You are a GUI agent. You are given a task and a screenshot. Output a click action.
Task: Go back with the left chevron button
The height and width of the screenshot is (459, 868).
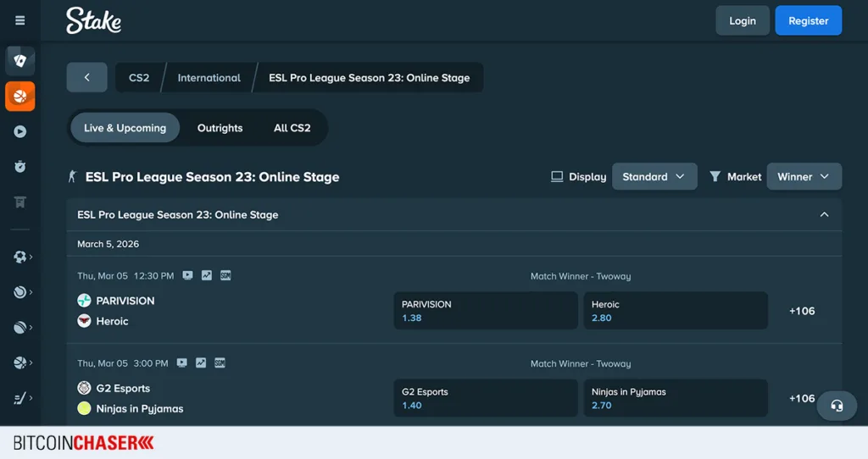[x=87, y=77]
